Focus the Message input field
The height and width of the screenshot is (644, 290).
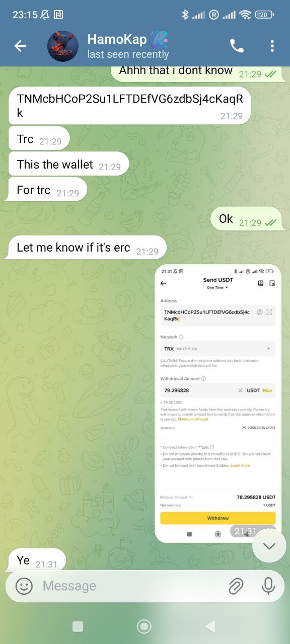click(131, 586)
